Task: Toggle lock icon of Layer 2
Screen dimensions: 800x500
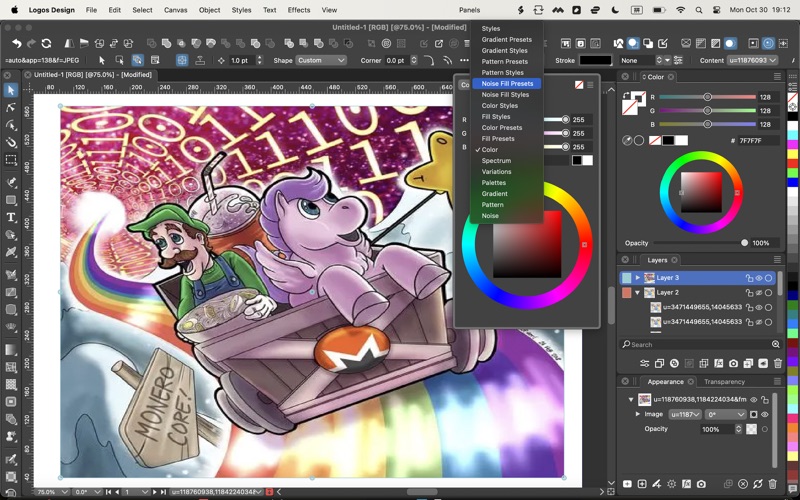Action: tap(749, 293)
